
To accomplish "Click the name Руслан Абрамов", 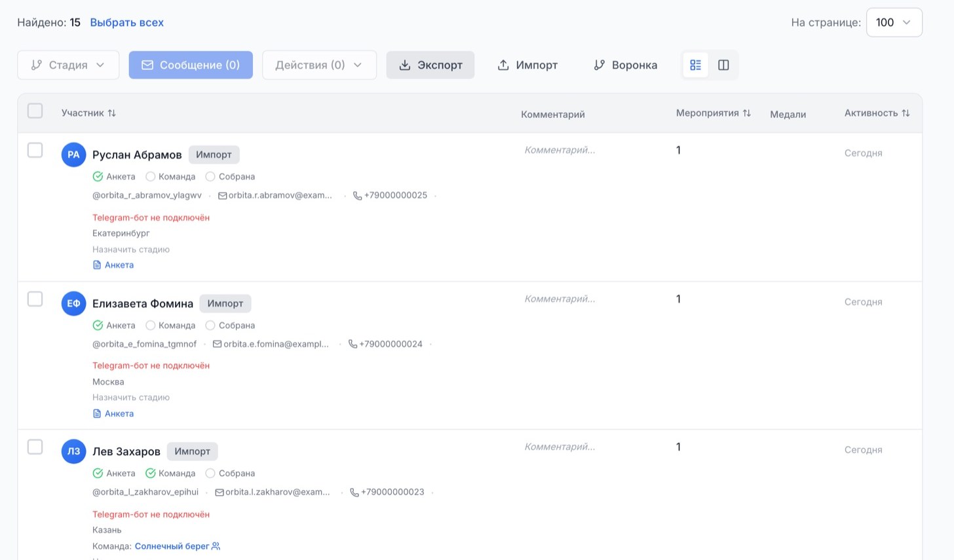I will [x=137, y=155].
